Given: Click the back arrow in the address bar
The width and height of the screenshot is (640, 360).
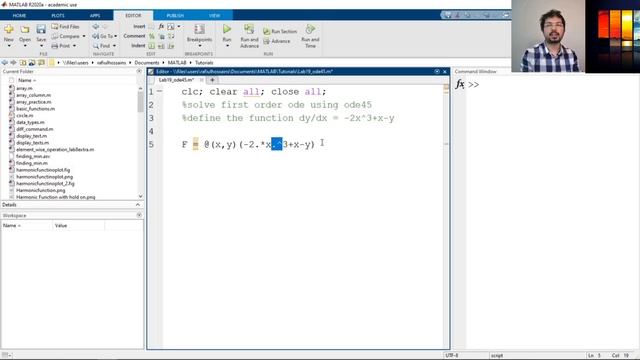Looking at the screenshot, I should click(4, 63).
